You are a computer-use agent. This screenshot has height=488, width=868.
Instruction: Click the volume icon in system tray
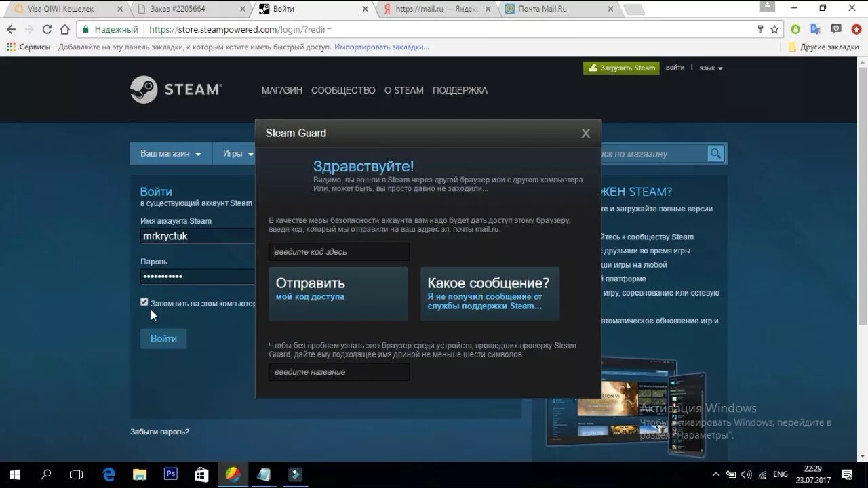pyautogui.click(x=747, y=474)
